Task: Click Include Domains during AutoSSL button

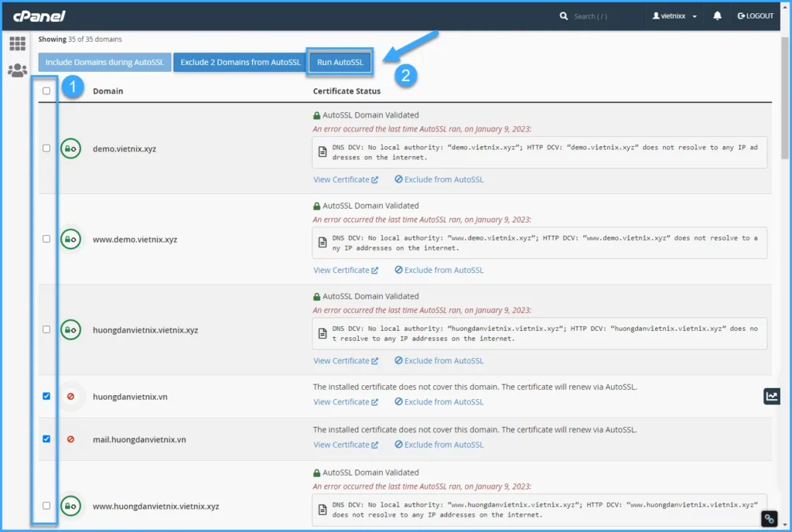Action: tap(104, 62)
